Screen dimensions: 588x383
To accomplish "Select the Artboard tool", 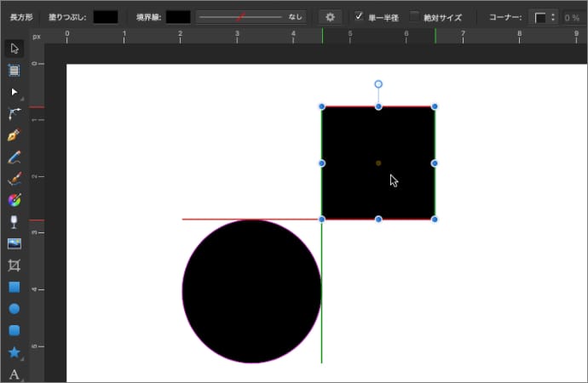I will tap(14, 70).
